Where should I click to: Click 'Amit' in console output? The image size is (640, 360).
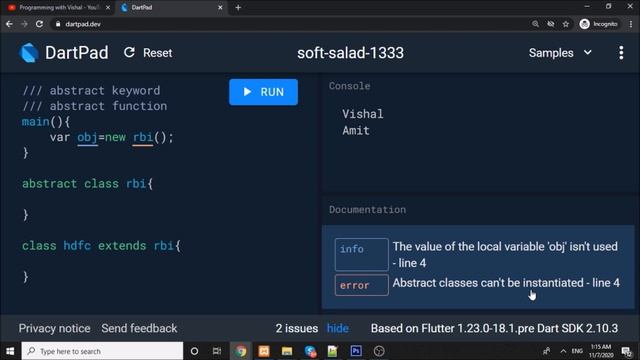tap(356, 131)
